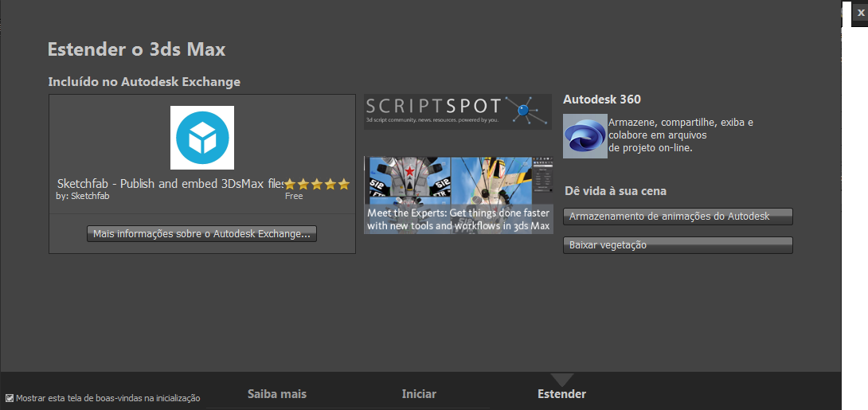Click the Meet the Experts caption text
868x410 pixels.
459,219
